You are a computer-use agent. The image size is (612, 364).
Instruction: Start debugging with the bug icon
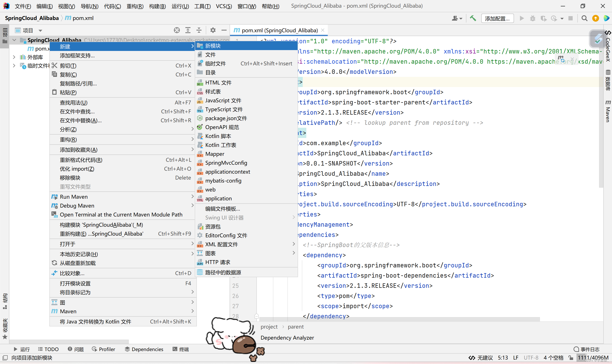pyautogui.click(x=532, y=18)
